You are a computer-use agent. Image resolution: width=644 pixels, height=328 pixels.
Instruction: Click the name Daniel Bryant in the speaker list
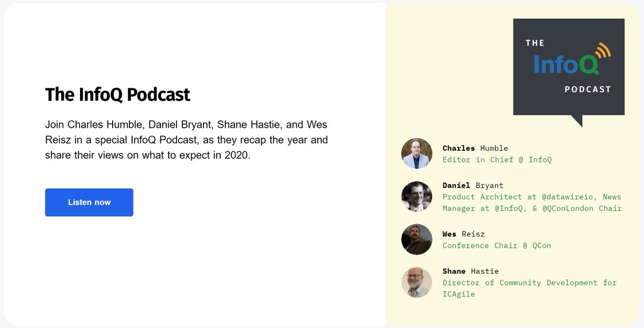[x=473, y=185]
